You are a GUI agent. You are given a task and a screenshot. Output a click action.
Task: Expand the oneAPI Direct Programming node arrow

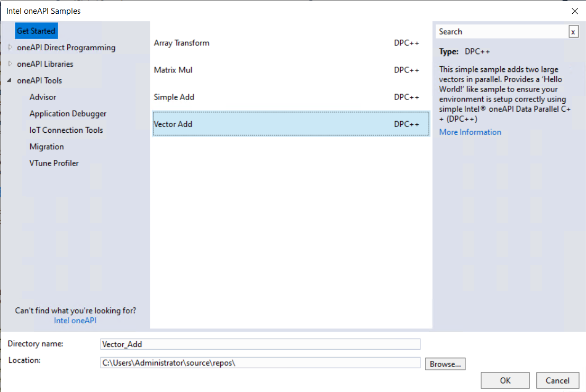[10, 48]
